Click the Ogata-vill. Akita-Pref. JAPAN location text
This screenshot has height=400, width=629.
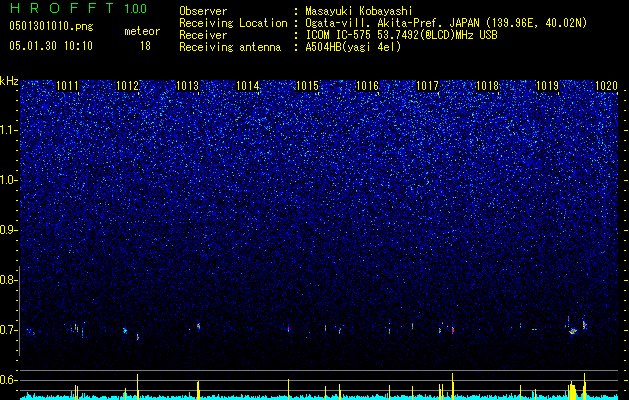[x=446, y=23]
